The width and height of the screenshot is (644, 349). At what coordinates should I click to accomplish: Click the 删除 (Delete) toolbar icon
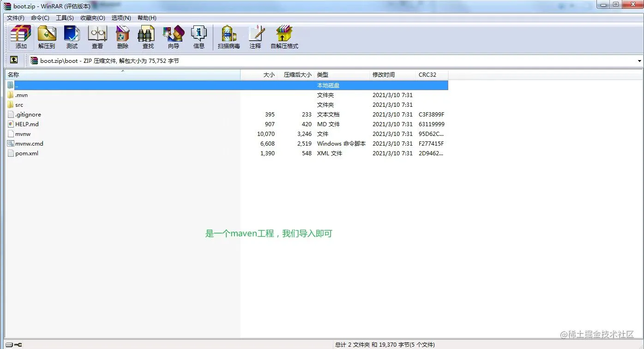click(x=123, y=37)
